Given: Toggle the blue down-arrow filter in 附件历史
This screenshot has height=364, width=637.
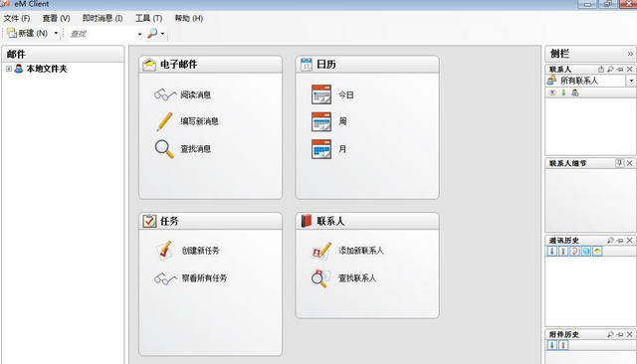Looking at the screenshot, I should 551,345.
